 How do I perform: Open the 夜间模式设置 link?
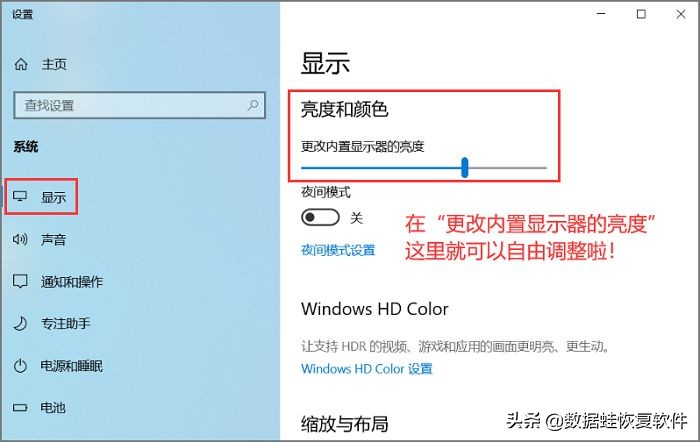pyautogui.click(x=338, y=250)
